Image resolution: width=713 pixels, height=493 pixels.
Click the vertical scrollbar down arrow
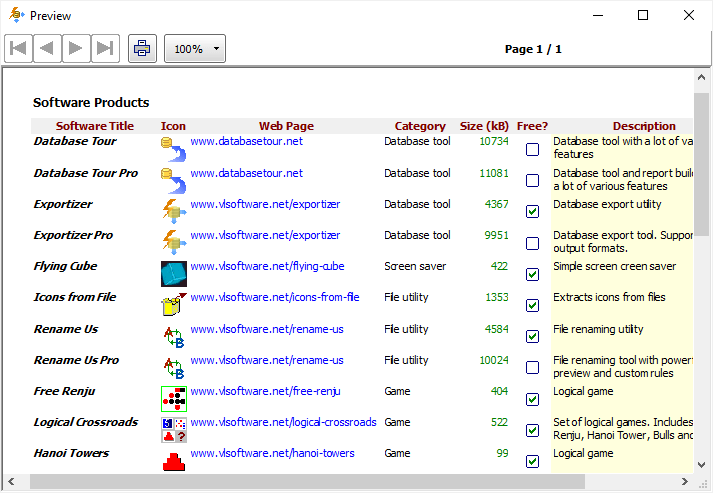click(702, 464)
